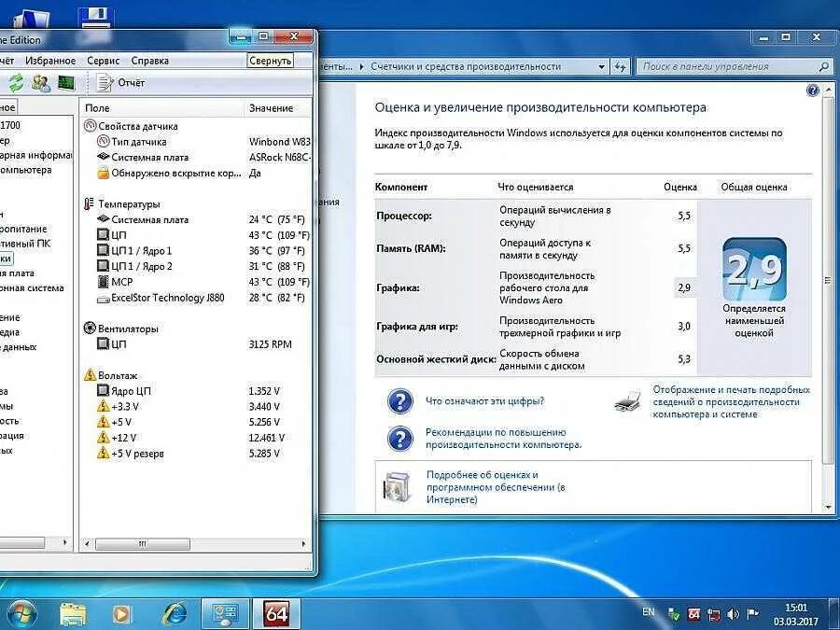
Task: Open the Избранное menu
Action: pos(50,61)
